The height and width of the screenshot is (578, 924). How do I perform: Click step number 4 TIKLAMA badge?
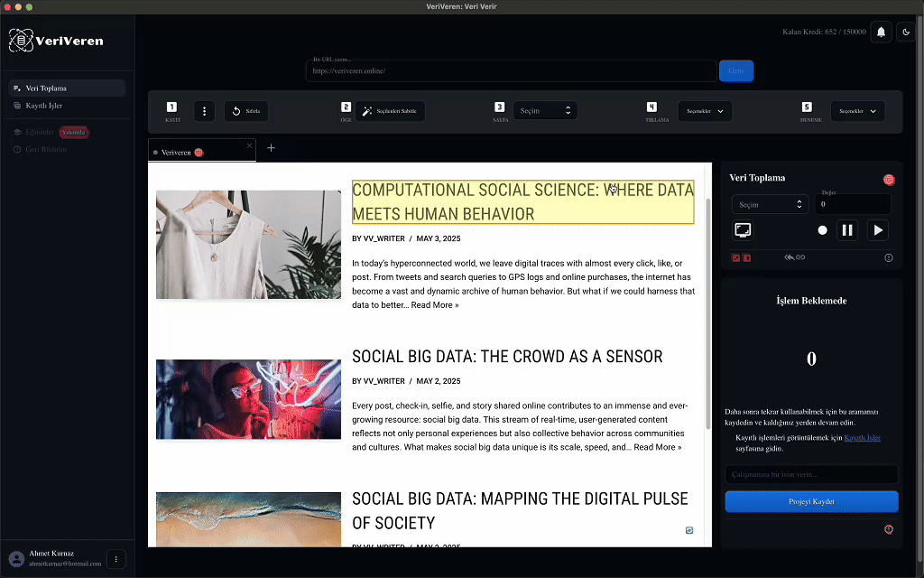[x=651, y=107]
